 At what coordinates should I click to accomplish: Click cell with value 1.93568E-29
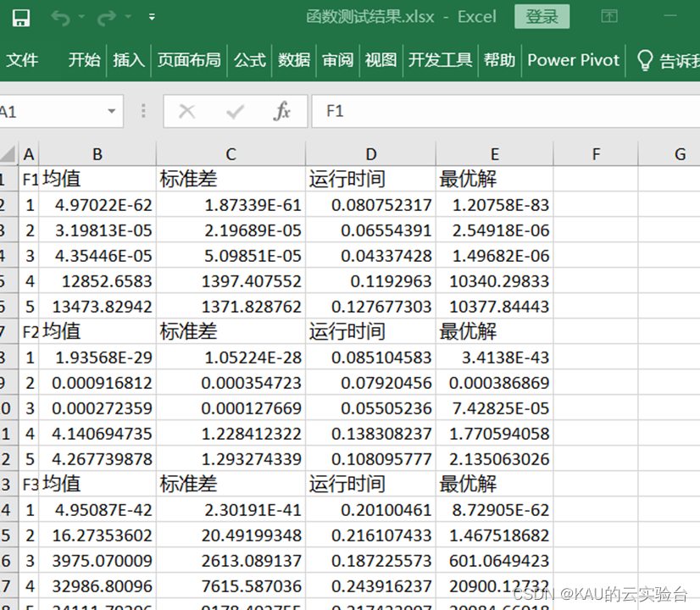click(x=97, y=357)
